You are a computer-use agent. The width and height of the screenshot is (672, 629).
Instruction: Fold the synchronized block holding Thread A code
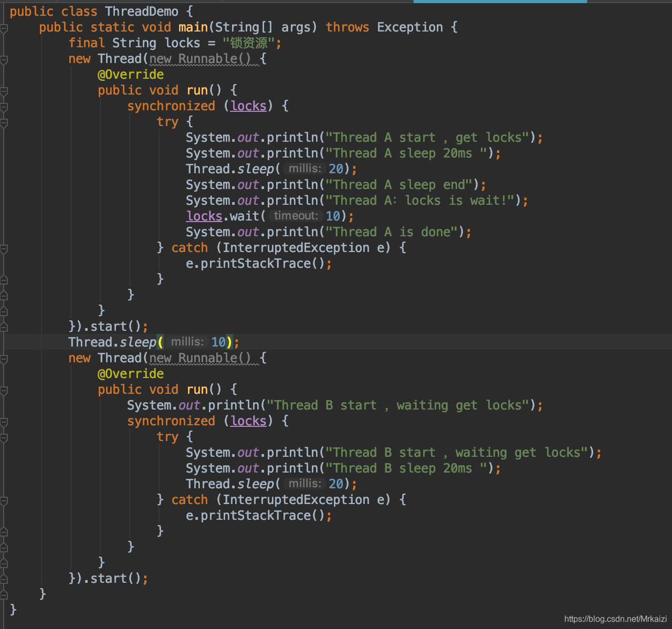coord(4,107)
